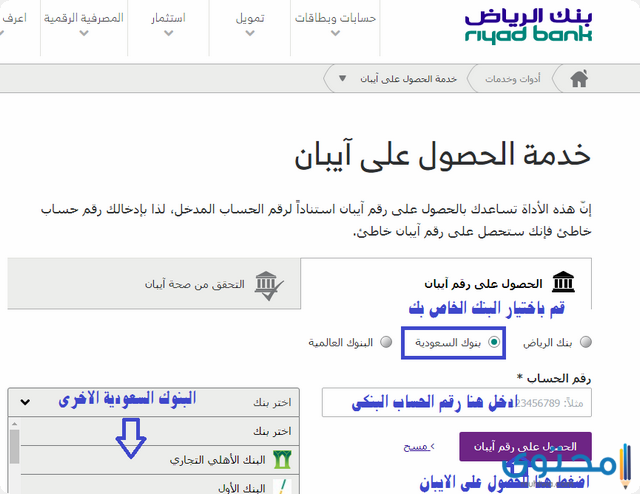Screen dimensions: 640x494
Task: Choose البنك الأول from the list
Action: point(160,485)
